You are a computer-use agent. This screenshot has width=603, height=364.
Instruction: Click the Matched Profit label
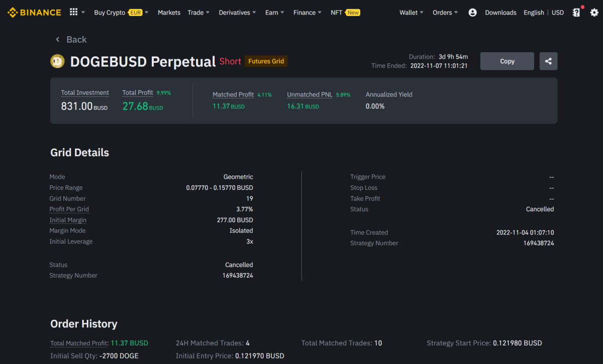coord(233,94)
